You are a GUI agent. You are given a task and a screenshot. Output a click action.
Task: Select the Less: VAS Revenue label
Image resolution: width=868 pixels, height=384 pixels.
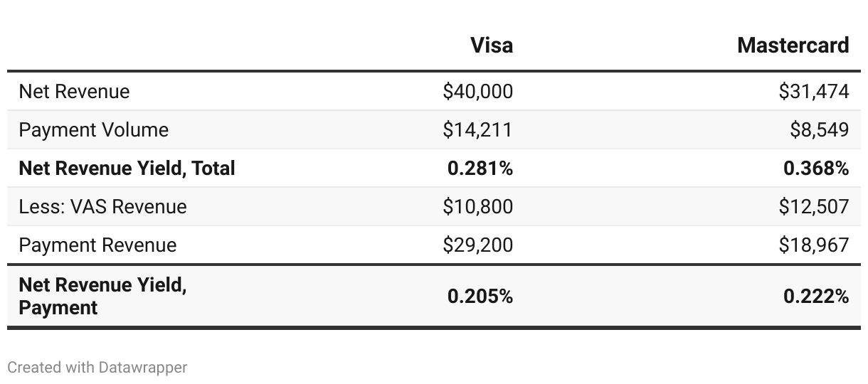(x=102, y=207)
